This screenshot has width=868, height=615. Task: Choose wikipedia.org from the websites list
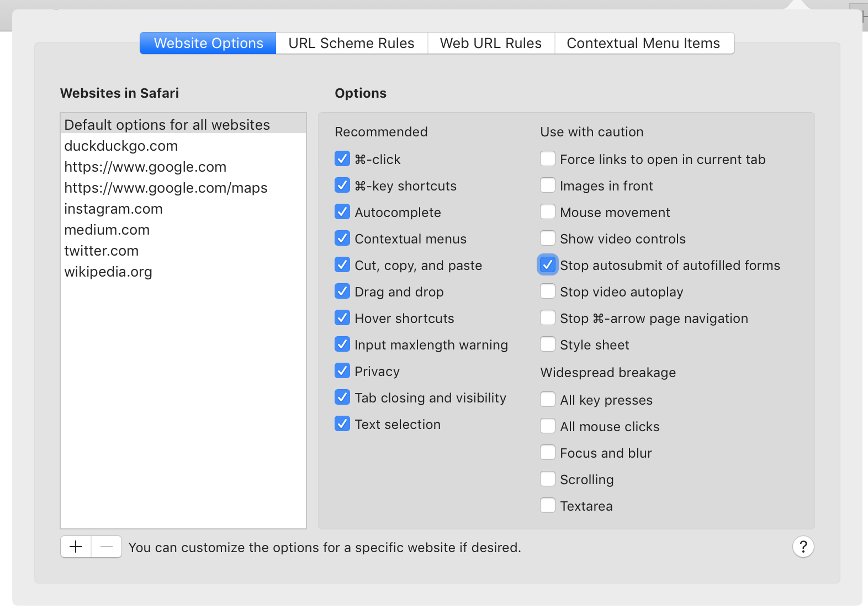tap(108, 272)
